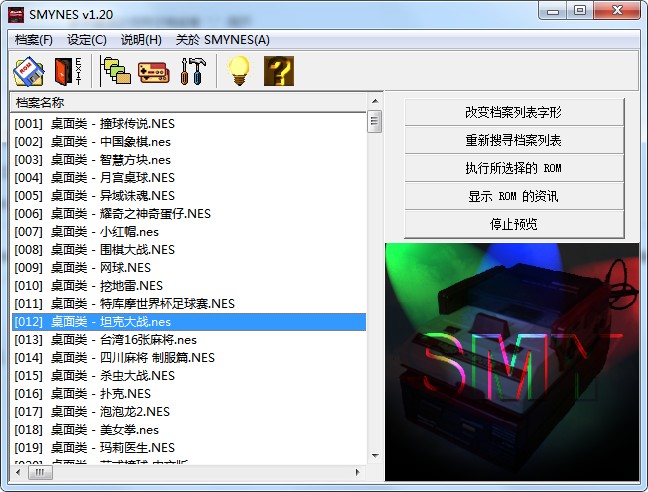Click 停止预览 button
Viewport: 648px width, 492px height.
click(514, 224)
